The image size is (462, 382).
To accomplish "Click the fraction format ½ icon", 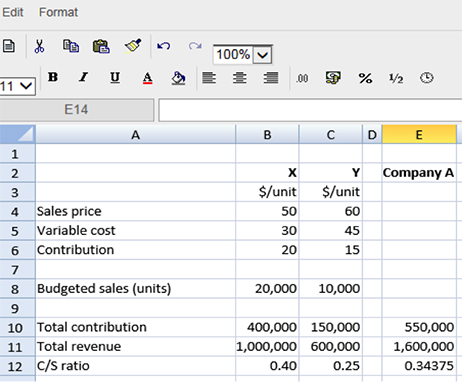I will coord(396,78).
